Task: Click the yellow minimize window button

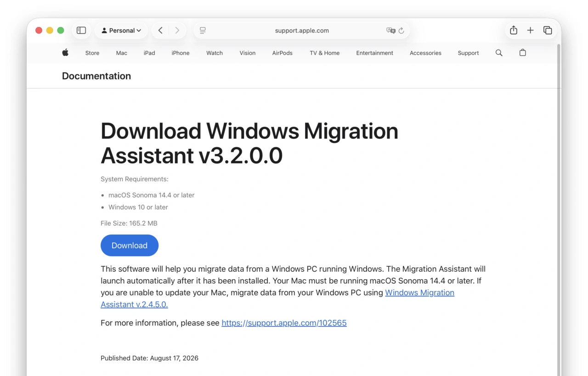Action: (x=50, y=30)
